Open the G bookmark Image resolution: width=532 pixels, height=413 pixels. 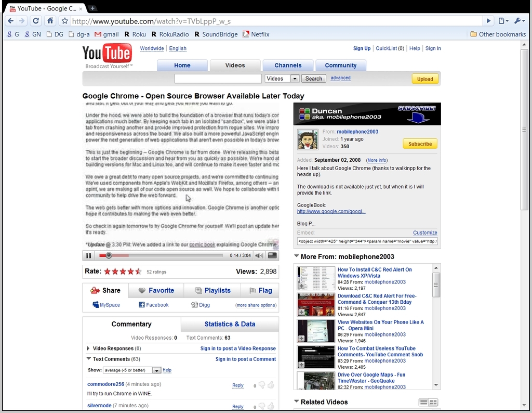pos(13,34)
